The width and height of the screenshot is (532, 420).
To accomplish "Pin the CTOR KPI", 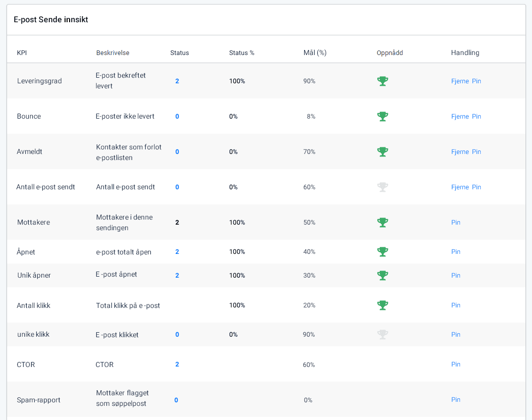I will click(x=456, y=364).
